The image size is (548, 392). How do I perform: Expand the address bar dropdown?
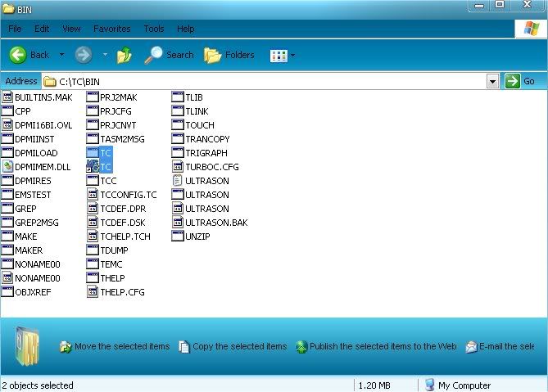click(492, 82)
